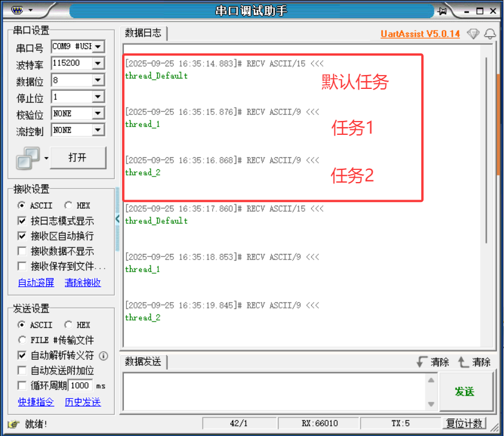Toggle 按日志模式显示 checkbox
Image resolution: width=504 pixels, height=436 pixels.
point(22,221)
